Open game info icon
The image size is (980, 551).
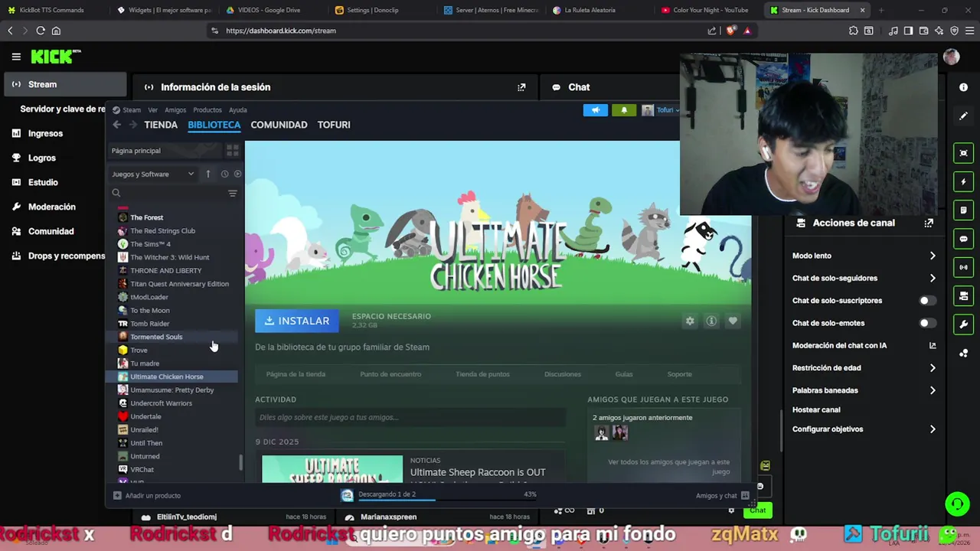(x=711, y=321)
